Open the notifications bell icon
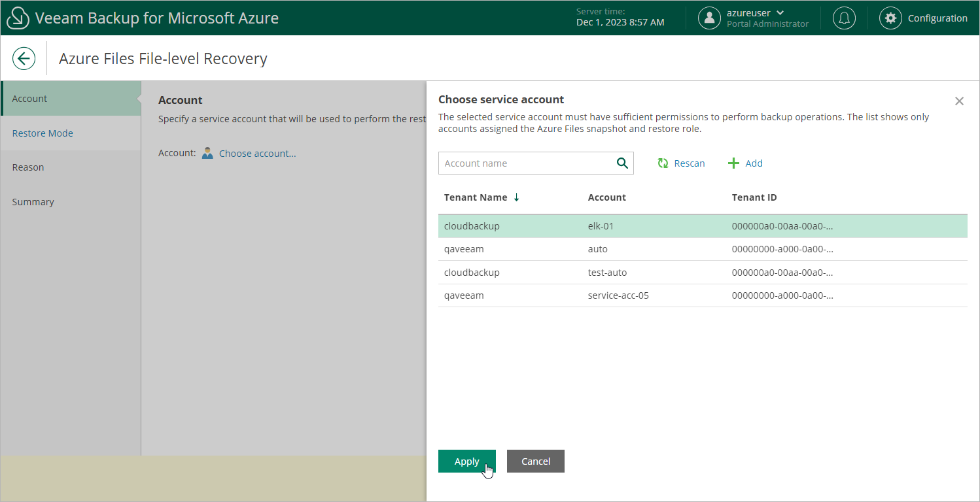Viewport: 980px width, 502px height. point(844,18)
